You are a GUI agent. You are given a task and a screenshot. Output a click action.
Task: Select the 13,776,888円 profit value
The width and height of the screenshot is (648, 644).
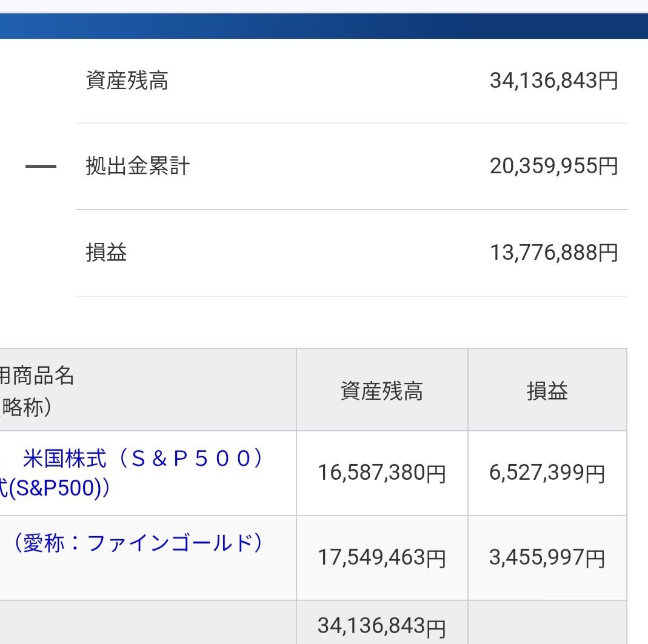click(x=553, y=253)
